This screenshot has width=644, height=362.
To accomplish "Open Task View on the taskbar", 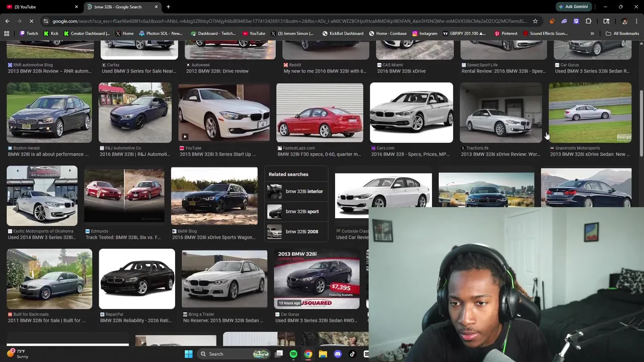I will point(279,354).
